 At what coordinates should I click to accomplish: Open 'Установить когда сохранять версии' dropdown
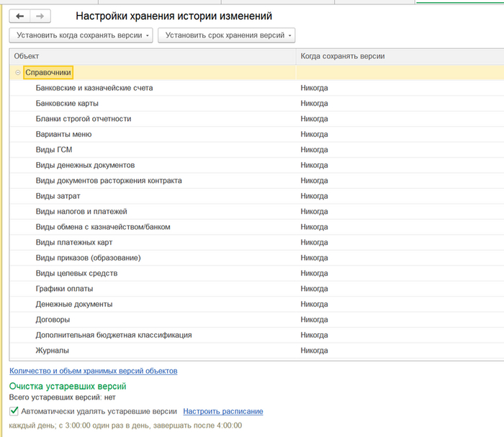click(81, 35)
